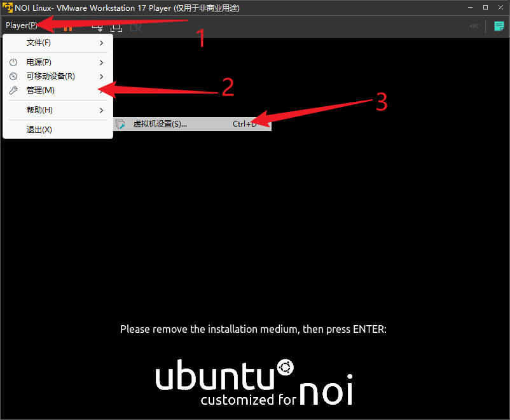This screenshot has height=420, width=510.
Task: Select the 文件(F) menu entry
Action: click(x=39, y=43)
